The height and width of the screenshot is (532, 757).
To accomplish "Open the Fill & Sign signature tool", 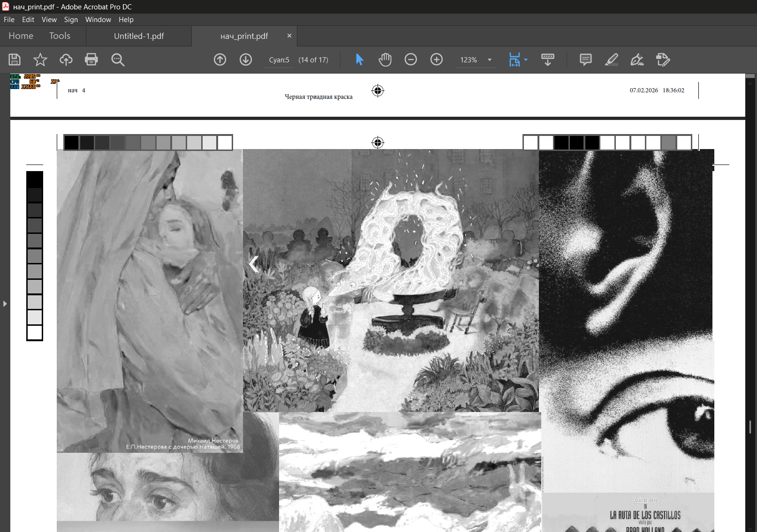I will [637, 60].
